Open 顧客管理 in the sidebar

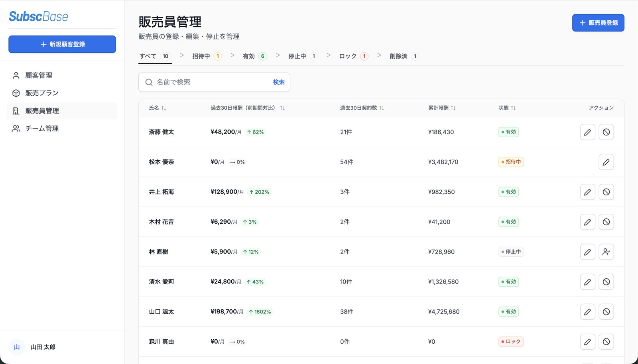pos(62,75)
